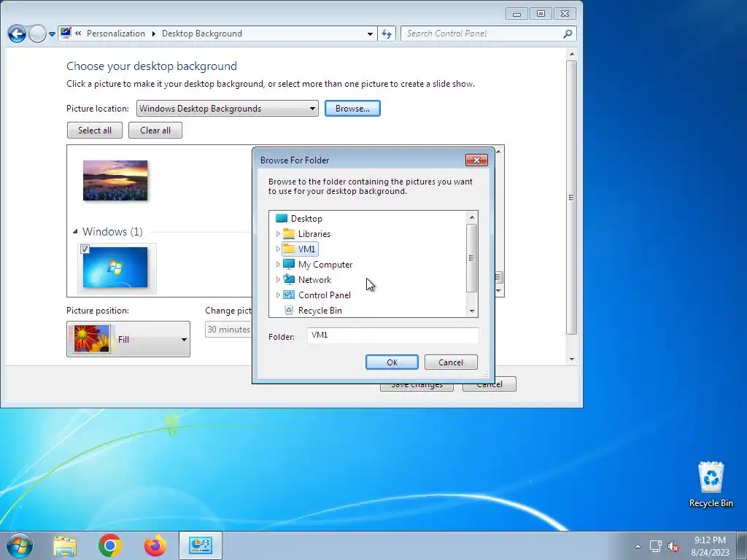Viewport: 747px width, 560px height.
Task: Open the 30 minutes interval dropdown
Action: [228, 330]
